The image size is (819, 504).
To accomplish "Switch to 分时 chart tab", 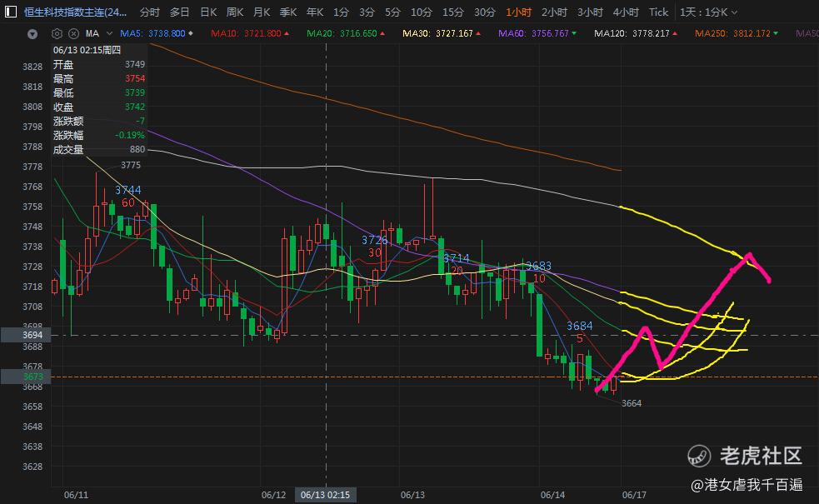I will 149,12.
